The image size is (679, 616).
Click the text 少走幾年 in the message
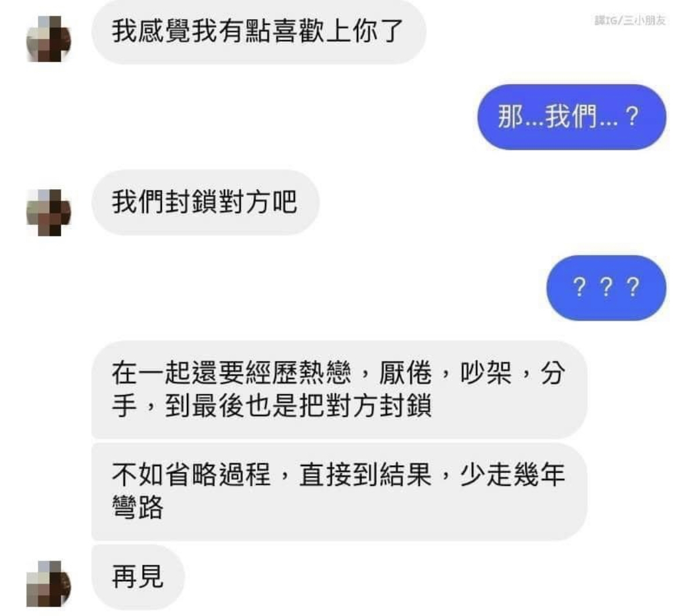tap(512, 475)
